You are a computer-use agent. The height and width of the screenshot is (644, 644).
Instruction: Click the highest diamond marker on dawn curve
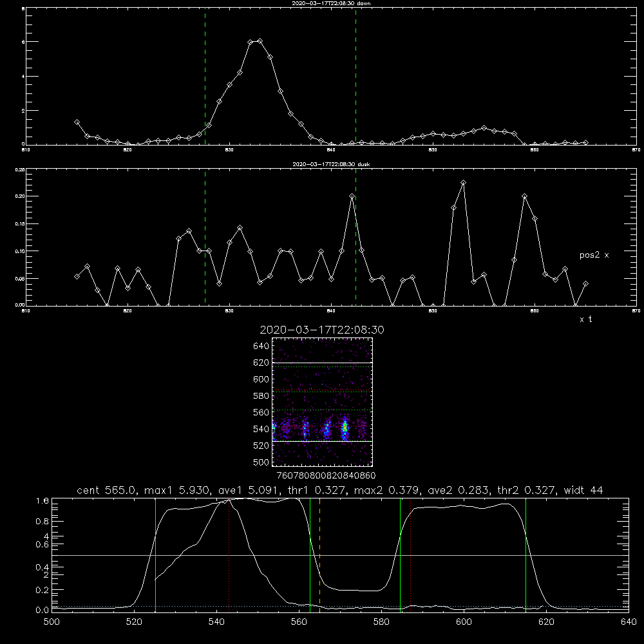click(x=260, y=41)
